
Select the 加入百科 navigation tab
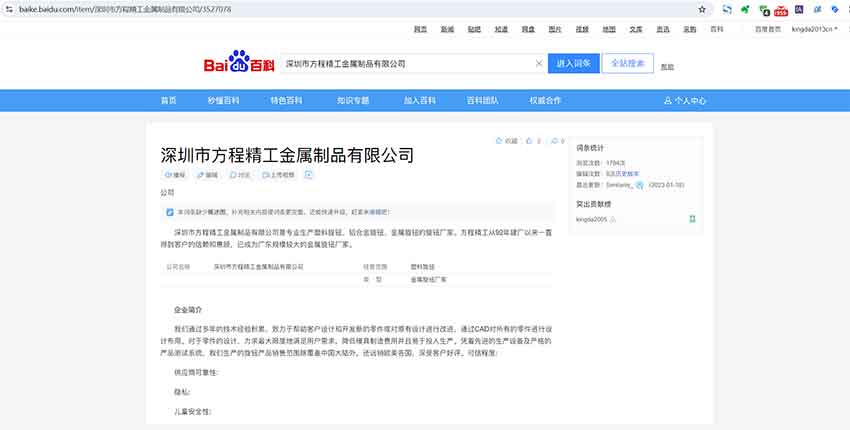(420, 100)
